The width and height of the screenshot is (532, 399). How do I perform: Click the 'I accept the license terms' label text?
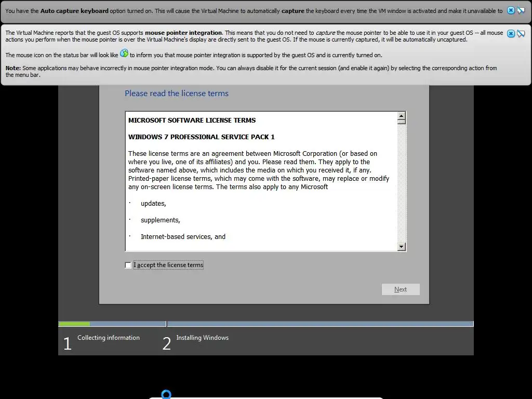coord(168,265)
